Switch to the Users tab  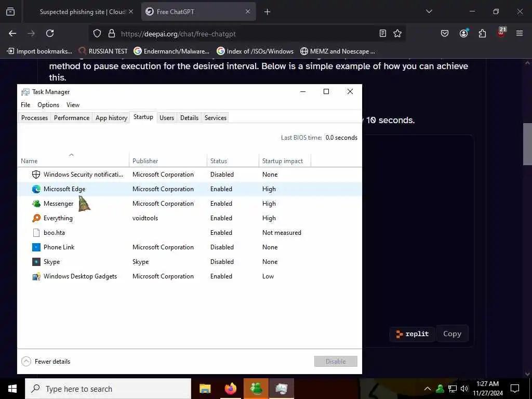[167, 118]
